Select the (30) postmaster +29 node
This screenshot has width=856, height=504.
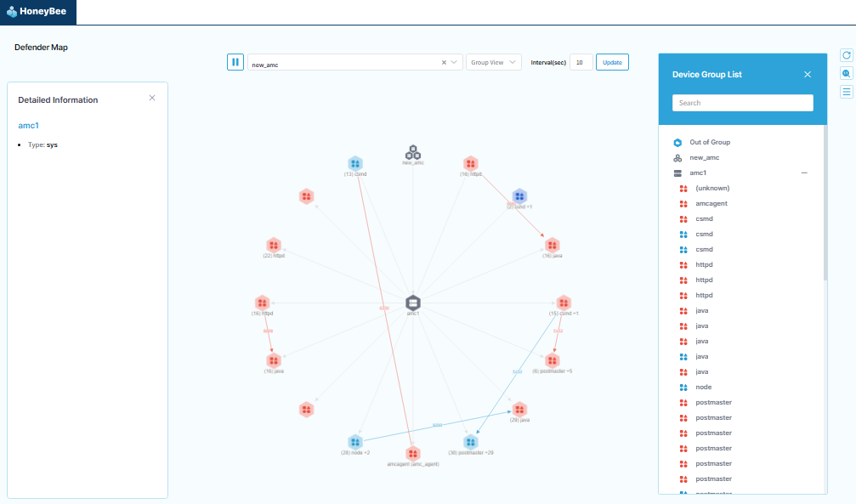(471, 442)
